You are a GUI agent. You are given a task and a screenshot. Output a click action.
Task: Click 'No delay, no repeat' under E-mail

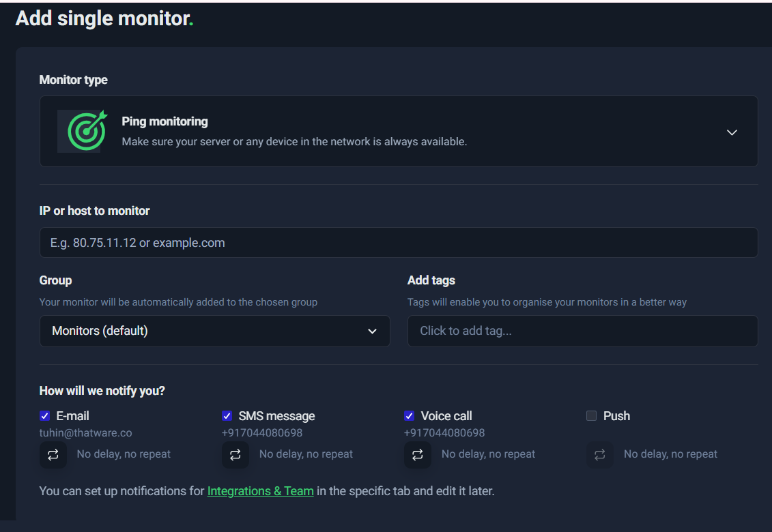(x=124, y=454)
